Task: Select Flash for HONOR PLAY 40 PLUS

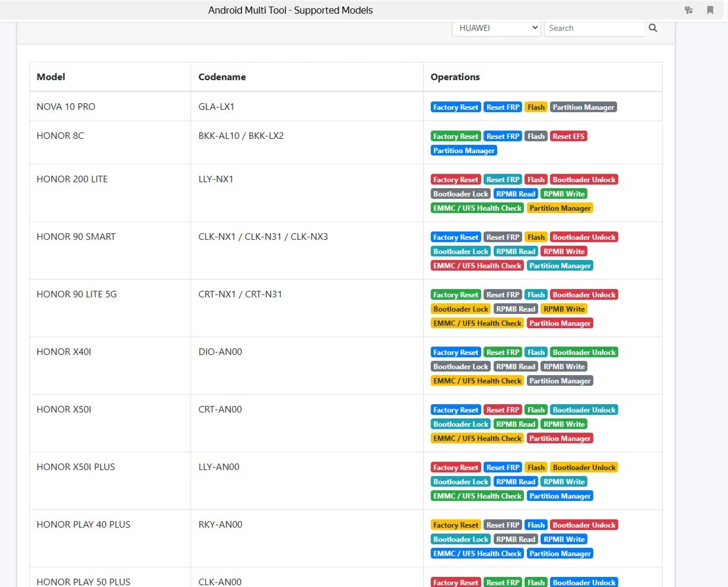Action: click(x=536, y=525)
